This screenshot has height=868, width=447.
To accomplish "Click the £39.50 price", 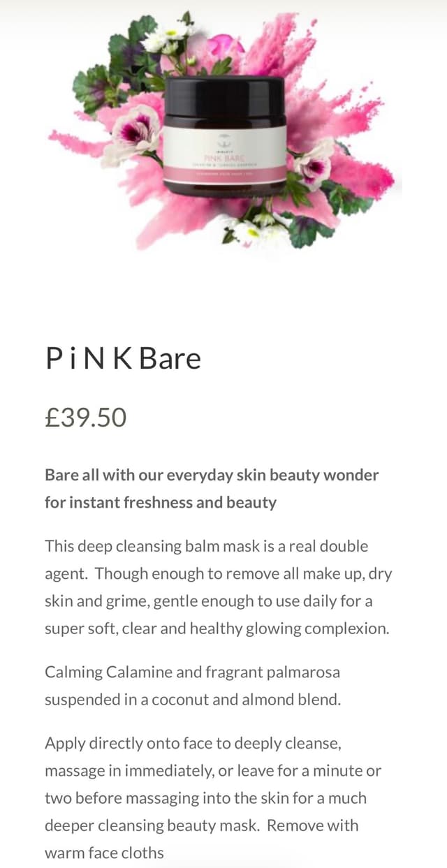I will point(85,418).
